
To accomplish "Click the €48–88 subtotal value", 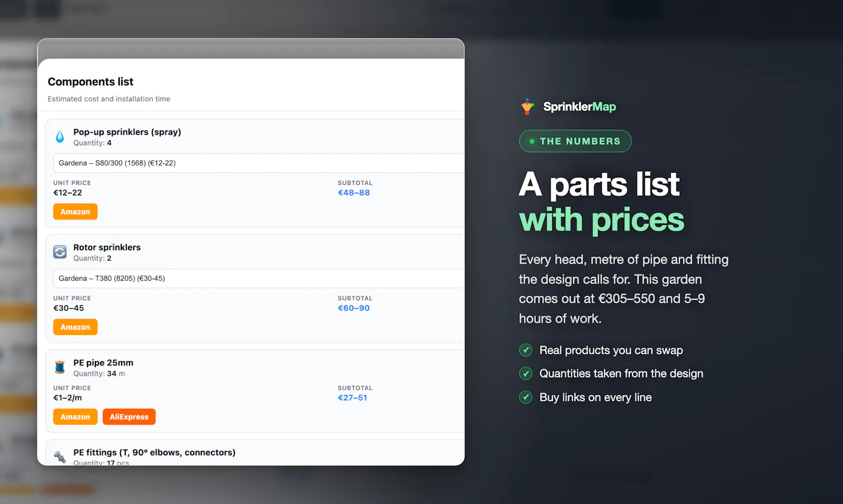I will 354,193.
